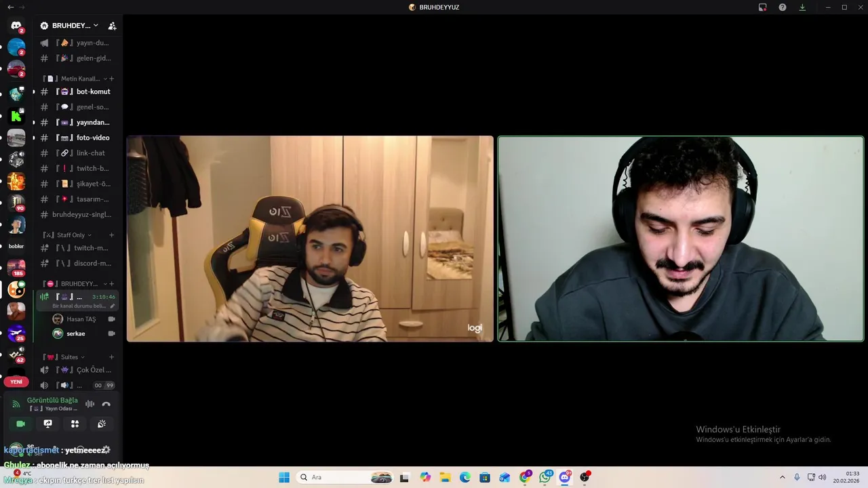Screen dimensions: 868x488
Task: Focus the right webcam video with green border
Action: pyautogui.click(x=681, y=239)
